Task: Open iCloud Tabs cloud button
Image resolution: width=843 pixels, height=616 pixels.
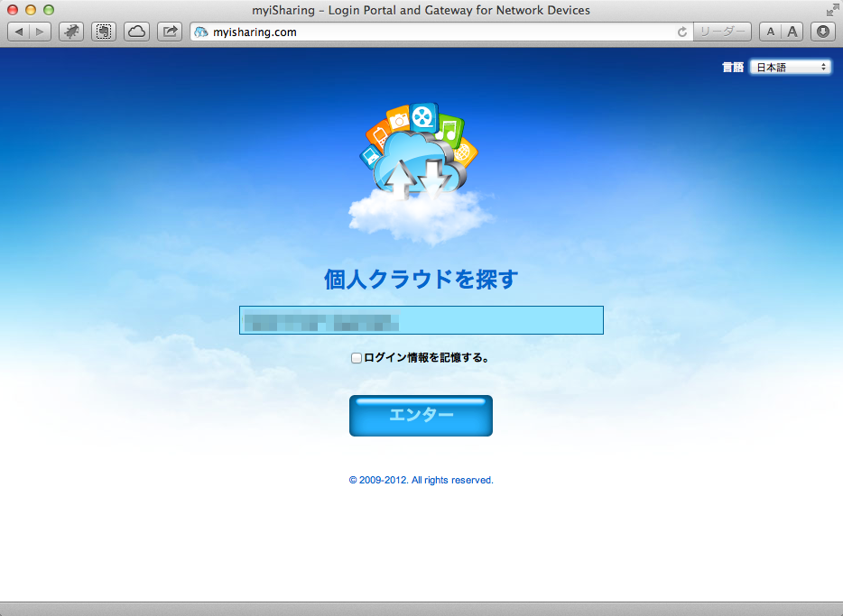Action: [136, 32]
